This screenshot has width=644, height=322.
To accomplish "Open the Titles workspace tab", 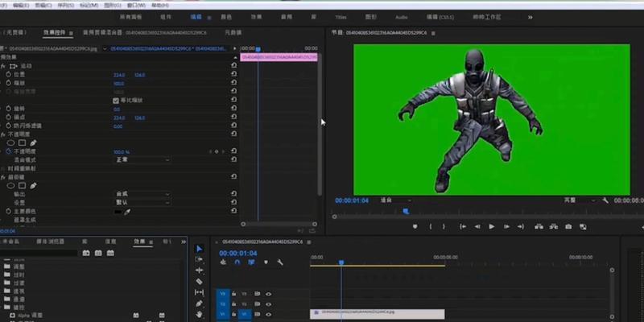I will point(341,17).
